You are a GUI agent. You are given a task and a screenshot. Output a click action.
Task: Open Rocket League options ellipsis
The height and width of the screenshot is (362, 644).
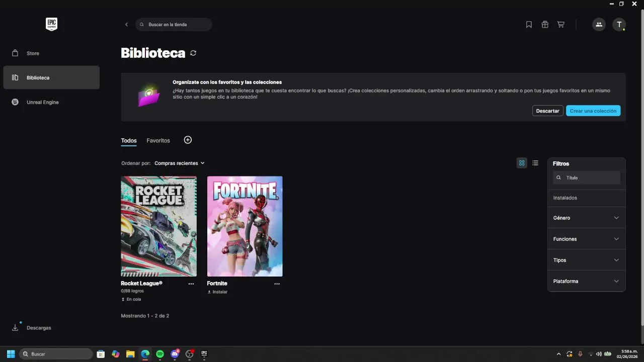tap(191, 284)
